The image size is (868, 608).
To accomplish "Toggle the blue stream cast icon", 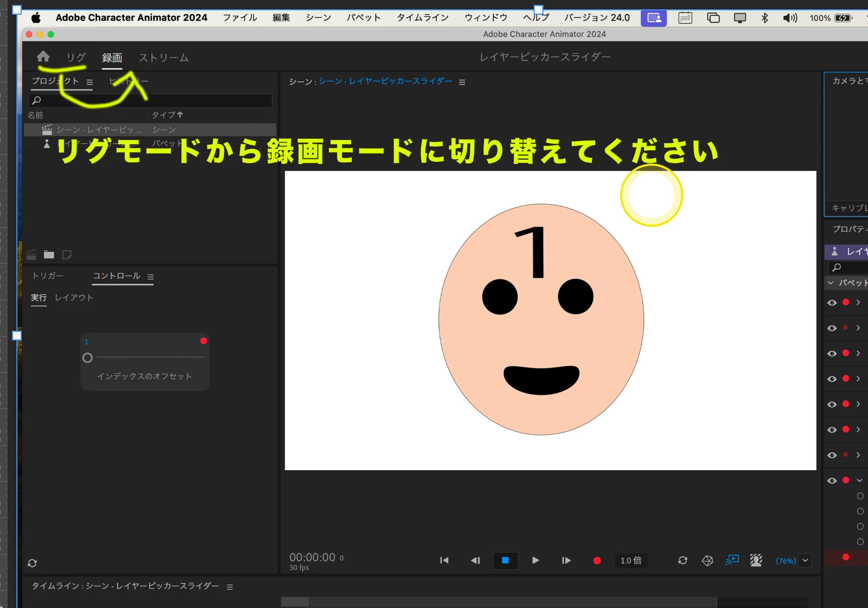I will point(732,560).
